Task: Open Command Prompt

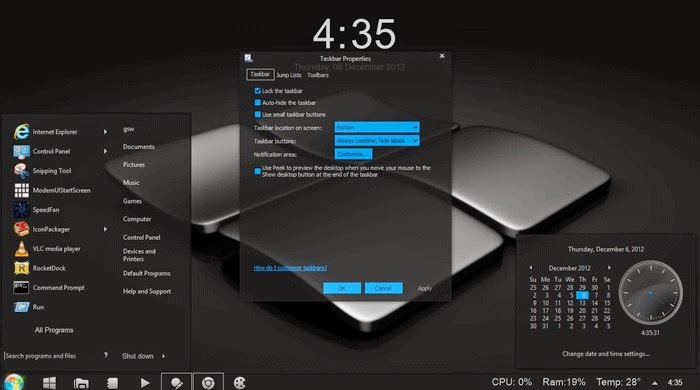Action: click(49, 288)
